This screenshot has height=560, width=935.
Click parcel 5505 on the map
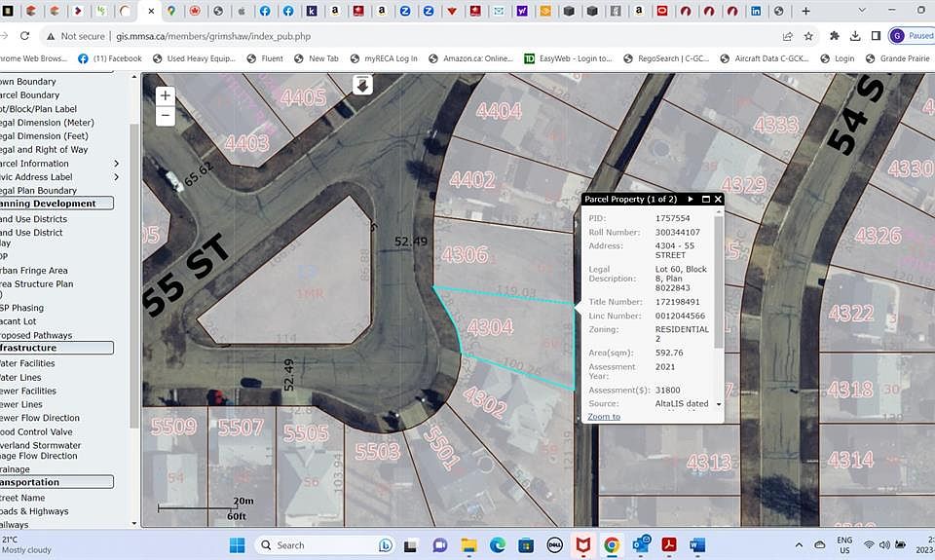(x=306, y=432)
